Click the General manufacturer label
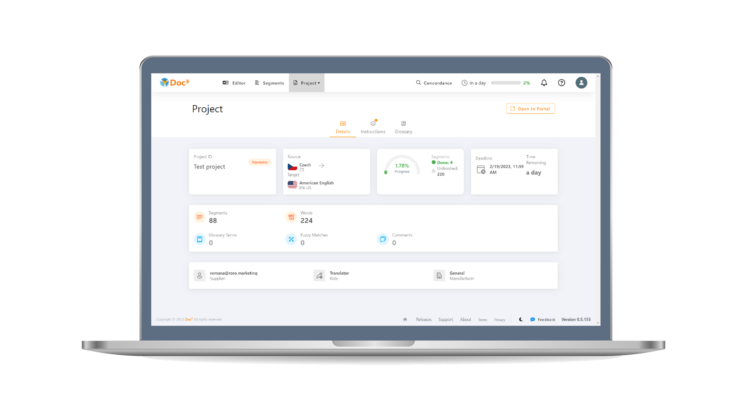Viewport: 747px width, 420px height. tap(457, 273)
